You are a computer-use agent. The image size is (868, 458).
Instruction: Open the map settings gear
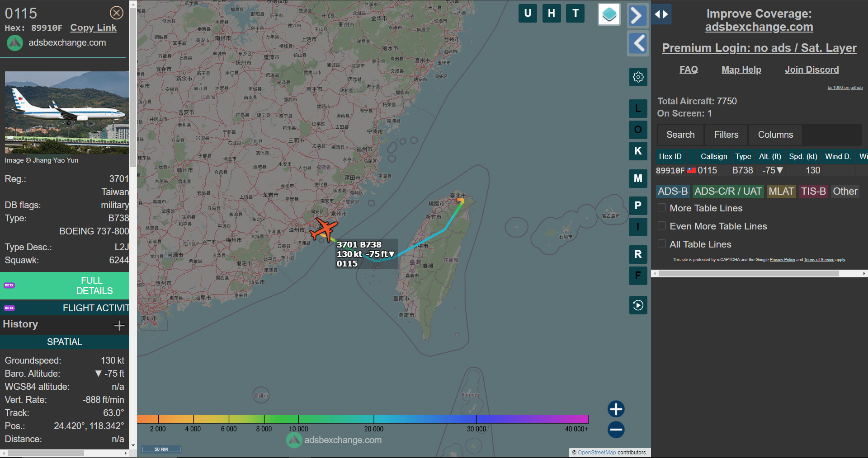pos(638,77)
